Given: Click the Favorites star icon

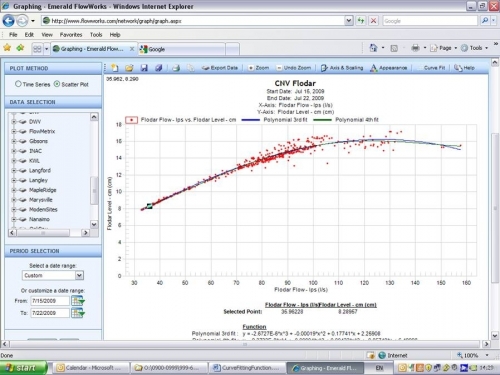Looking at the screenshot, I should click(7, 48).
